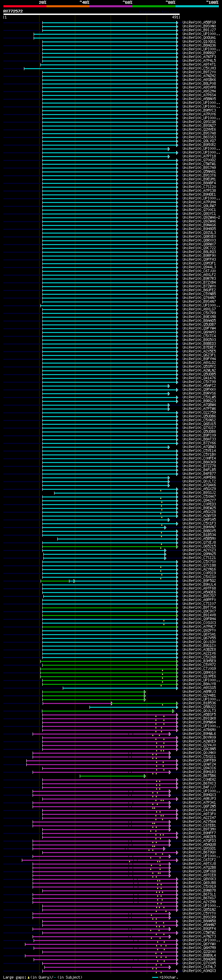The height and width of the screenshot is (980, 222).
Task: Select row label UniRef100_B9HFF7
Action: (199, 833)
